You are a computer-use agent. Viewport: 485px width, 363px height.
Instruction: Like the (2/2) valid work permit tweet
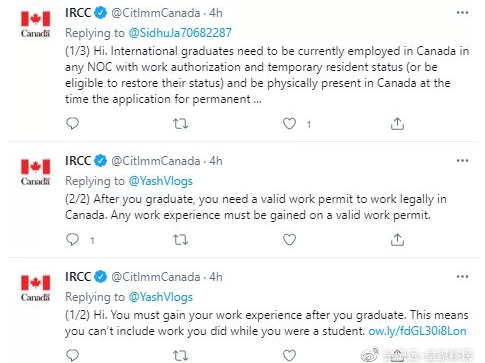(x=289, y=239)
